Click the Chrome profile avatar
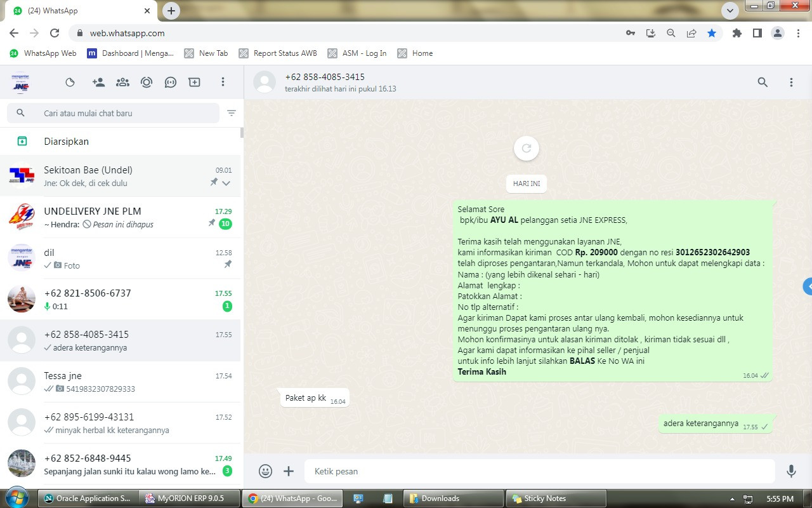 tap(778, 33)
